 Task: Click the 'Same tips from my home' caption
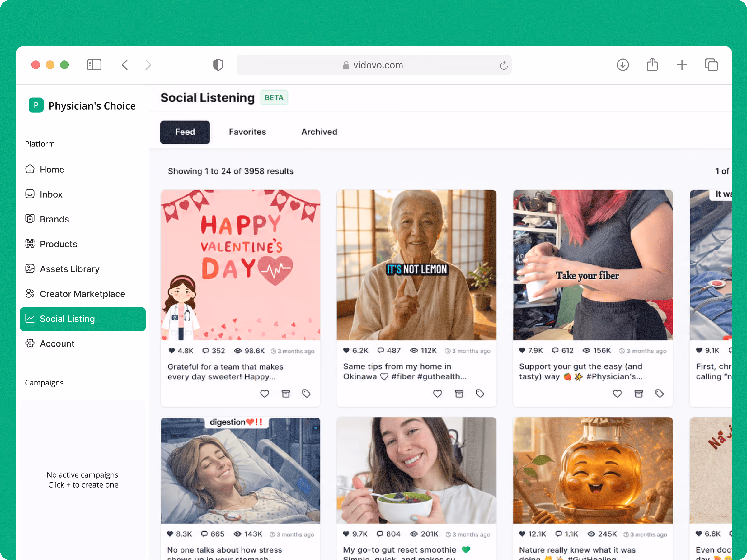[x=405, y=371]
